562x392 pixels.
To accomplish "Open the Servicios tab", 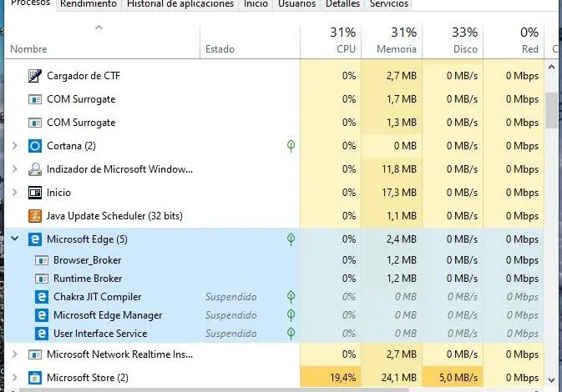I will 389,4.
